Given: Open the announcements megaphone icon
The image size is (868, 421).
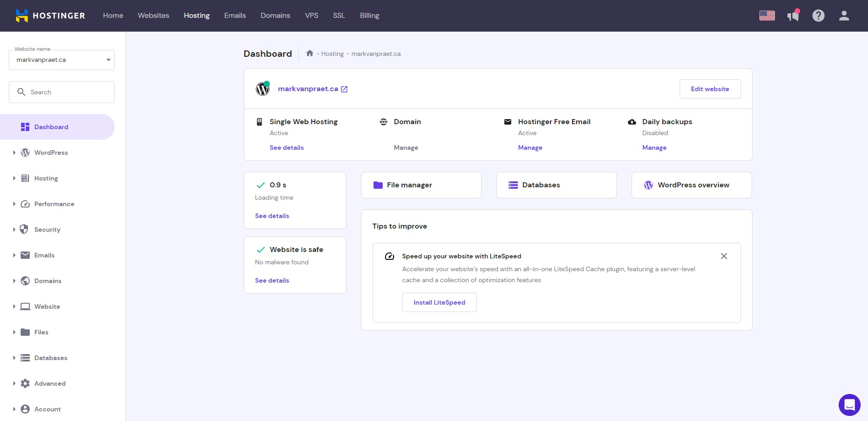Looking at the screenshot, I should tap(793, 16).
